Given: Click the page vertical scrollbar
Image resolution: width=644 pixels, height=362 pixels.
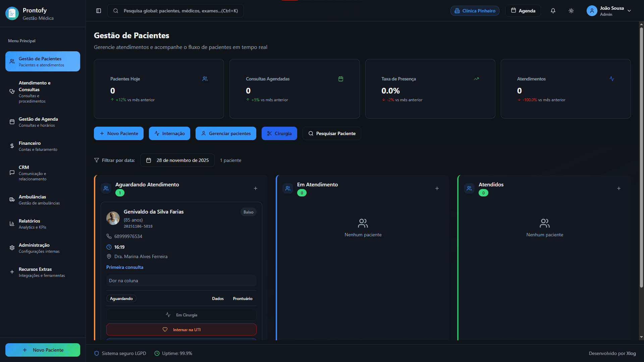Looking at the screenshot, I should (x=641, y=158).
